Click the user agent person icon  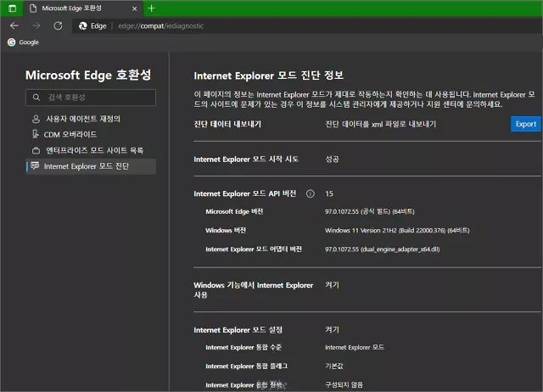pos(36,119)
